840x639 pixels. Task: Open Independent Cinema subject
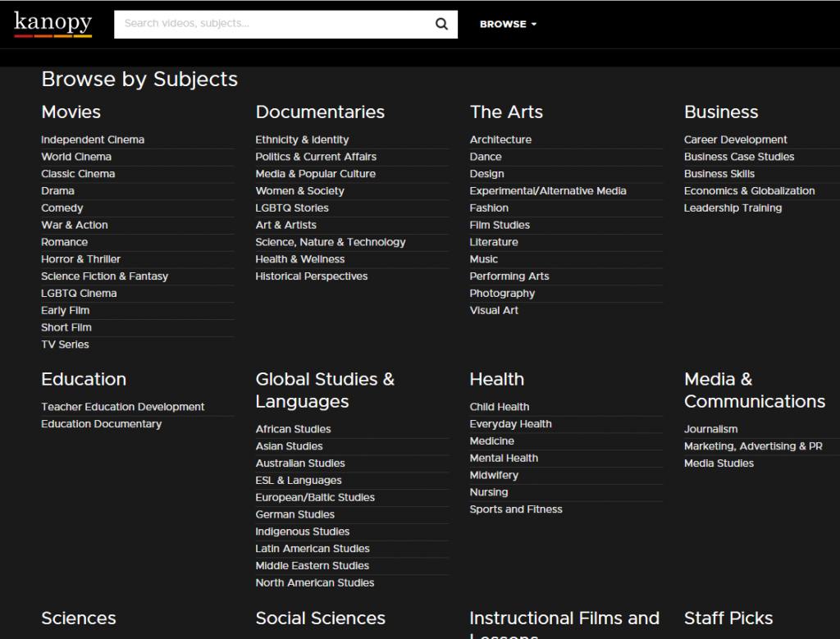[x=93, y=139]
